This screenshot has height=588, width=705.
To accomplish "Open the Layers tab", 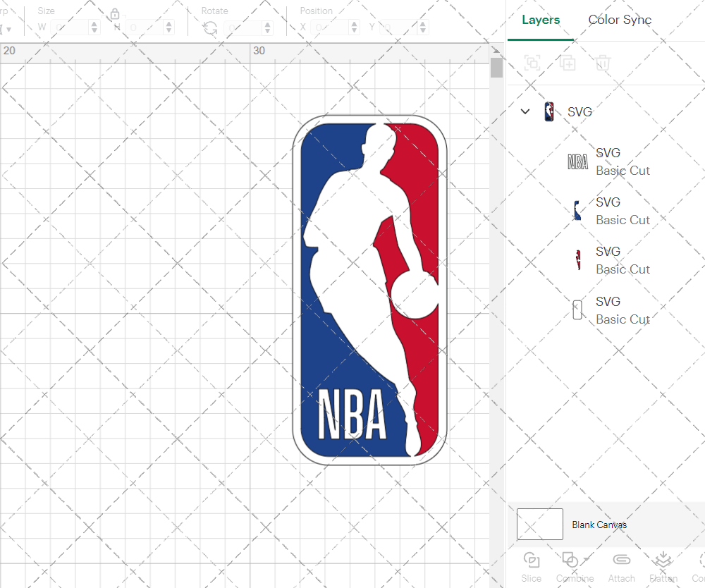I will [x=540, y=20].
